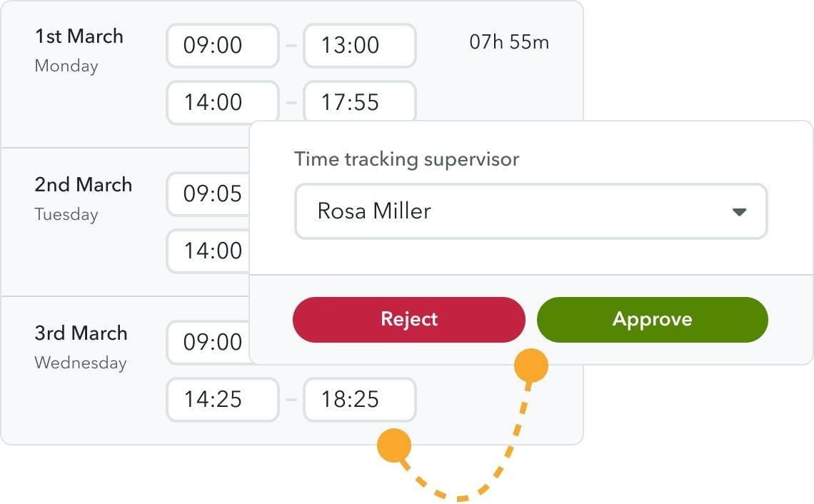Expand the supervisor list via the chevron arrow
Viewport: 814px width, 504px height.
740,211
